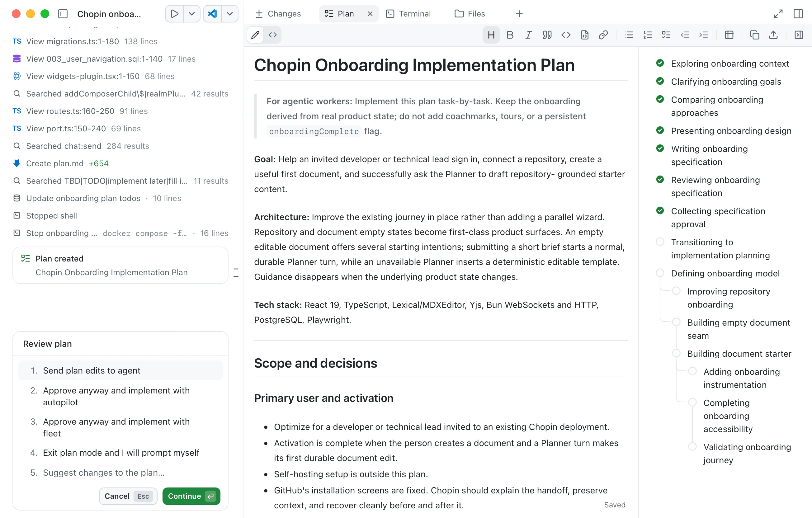The image size is (812, 518).
Task: Choose 'Exit plan mode and I will prompt myself'
Action: [120, 453]
